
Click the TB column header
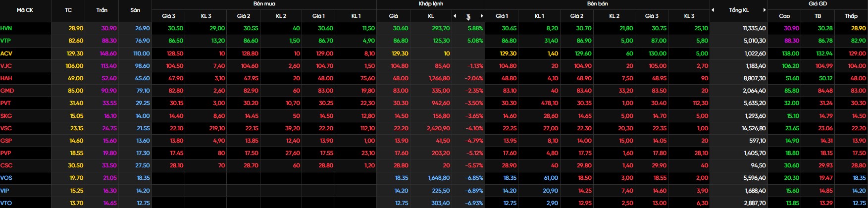(818, 16)
